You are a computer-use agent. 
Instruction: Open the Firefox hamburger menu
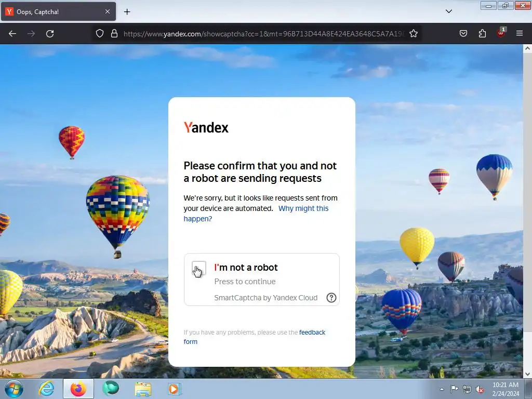click(x=519, y=33)
